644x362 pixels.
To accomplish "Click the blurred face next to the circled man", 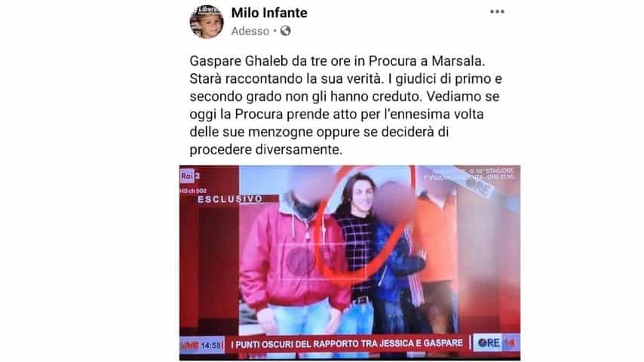I will pyautogui.click(x=395, y=203).
